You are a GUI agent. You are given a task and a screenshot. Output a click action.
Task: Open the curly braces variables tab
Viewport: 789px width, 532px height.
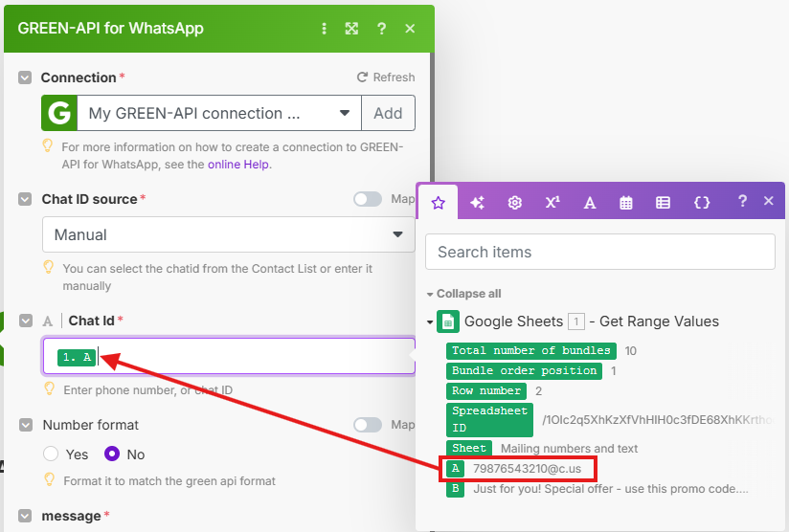click(x=702, y=202)
